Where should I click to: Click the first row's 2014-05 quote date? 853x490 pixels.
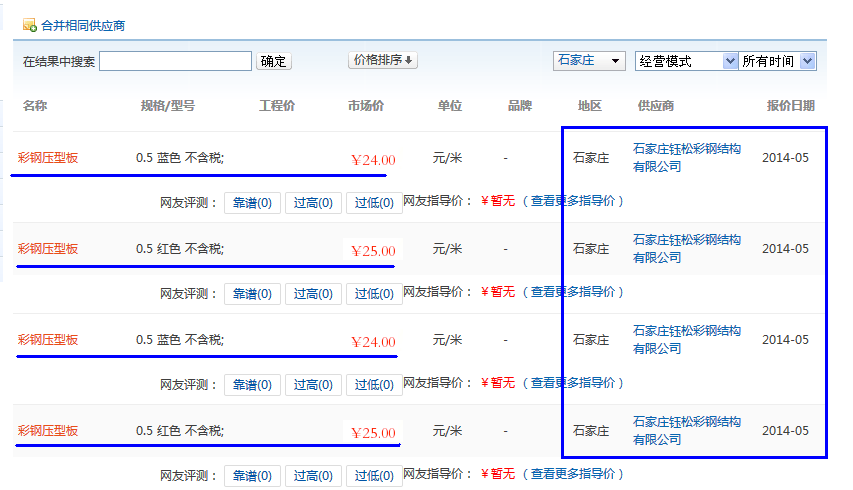[785, 158]
